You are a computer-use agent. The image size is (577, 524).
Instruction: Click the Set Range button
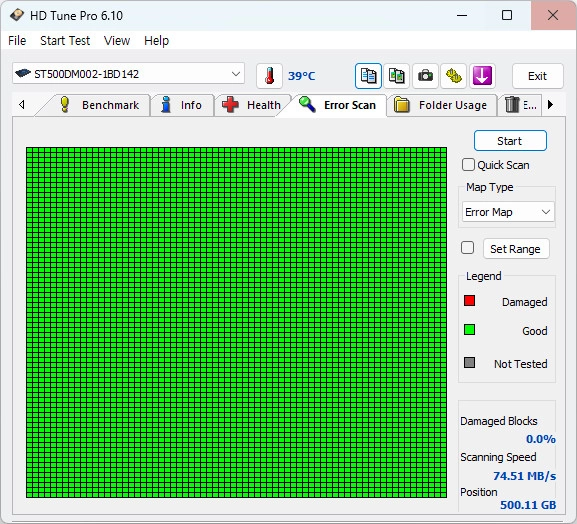click(516, 249)
